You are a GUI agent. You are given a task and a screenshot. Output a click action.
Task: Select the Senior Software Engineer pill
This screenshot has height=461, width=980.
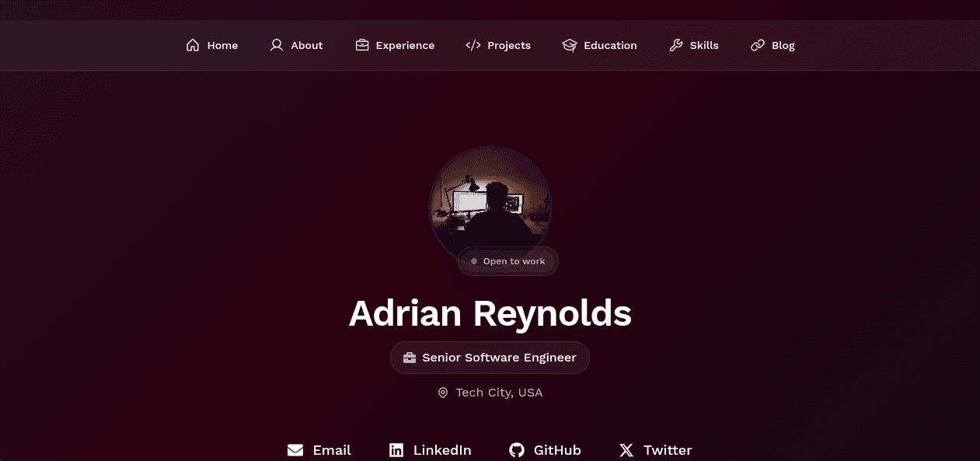(490, 358)
